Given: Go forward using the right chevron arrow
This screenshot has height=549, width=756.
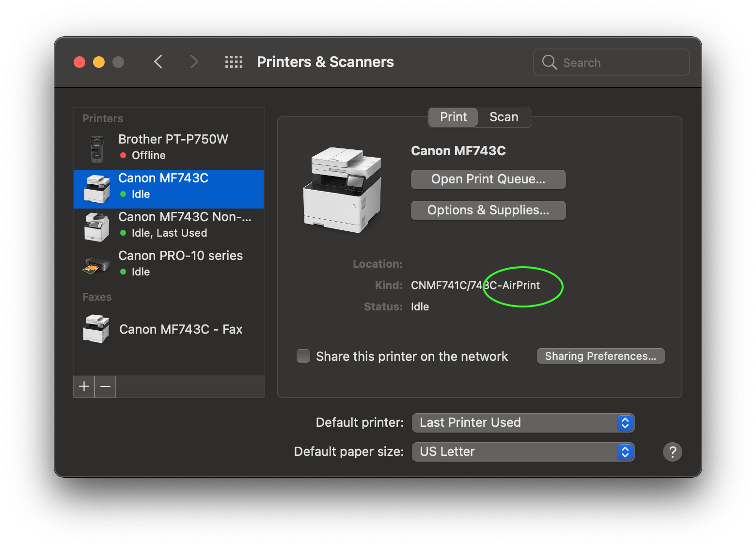Looking at the screenshot, I should point(194,62).
